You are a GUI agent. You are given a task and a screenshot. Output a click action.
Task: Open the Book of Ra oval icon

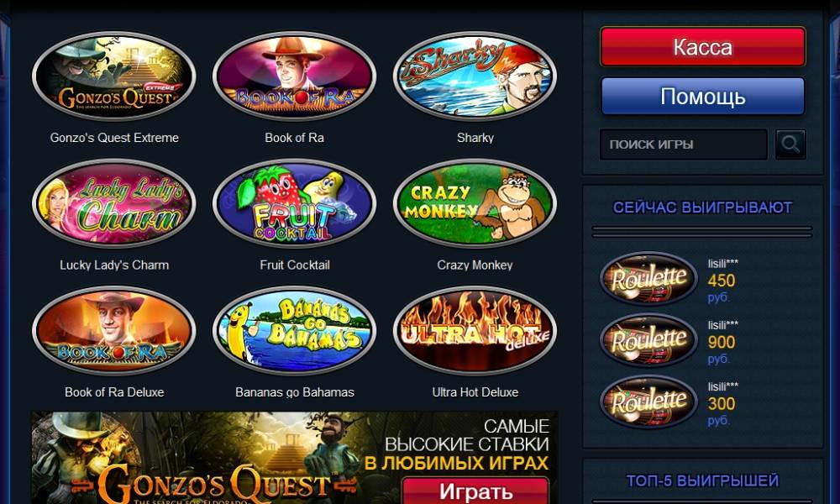pyautogui.click(x=294, y=76)
